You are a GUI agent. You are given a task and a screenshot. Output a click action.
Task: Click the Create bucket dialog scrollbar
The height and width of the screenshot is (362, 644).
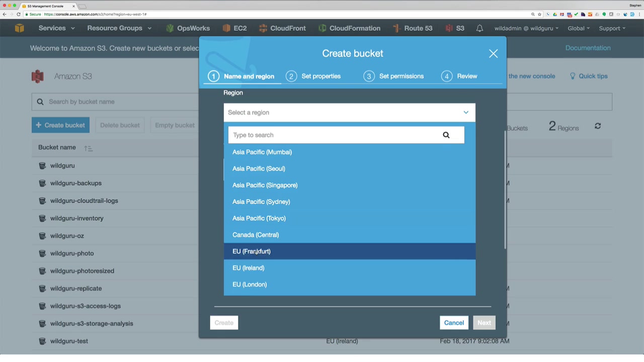click(505, 190)
